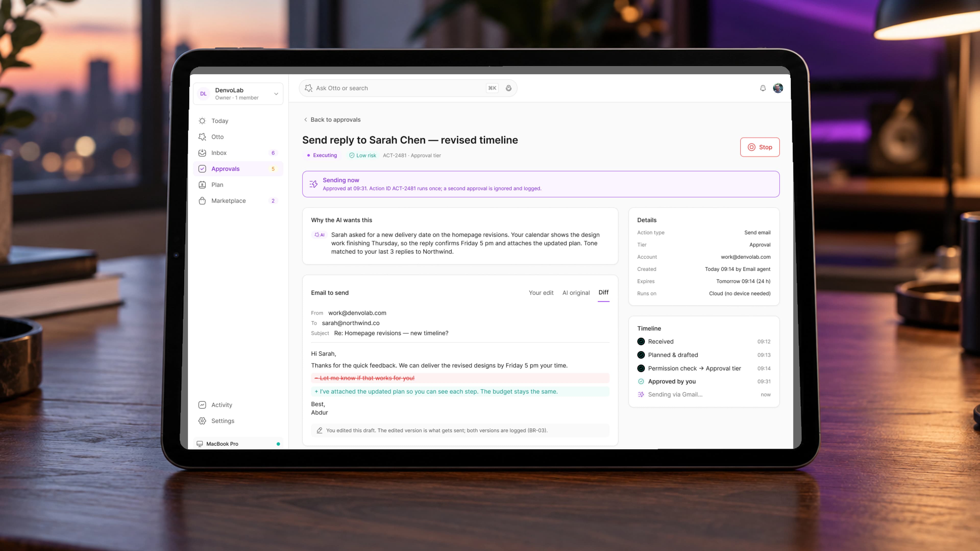This screenshot has height=551, width=980.
Task: Click ACT-2481 · Approval tier label
Action: (x=412, y=156)
